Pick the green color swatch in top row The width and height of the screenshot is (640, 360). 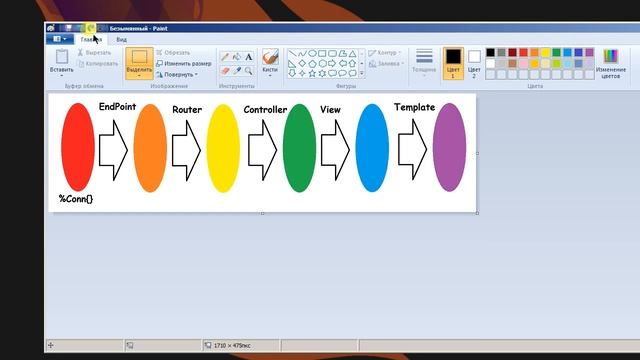click(x=557, y=52)
